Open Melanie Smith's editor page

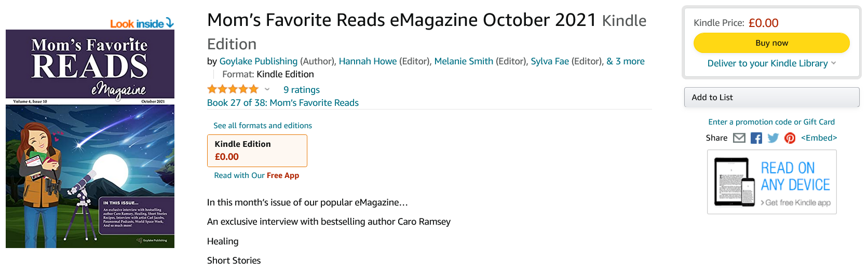[464, 61]
